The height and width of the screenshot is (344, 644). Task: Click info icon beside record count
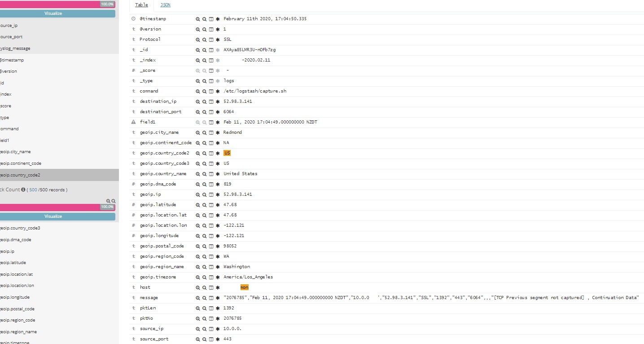23,190
